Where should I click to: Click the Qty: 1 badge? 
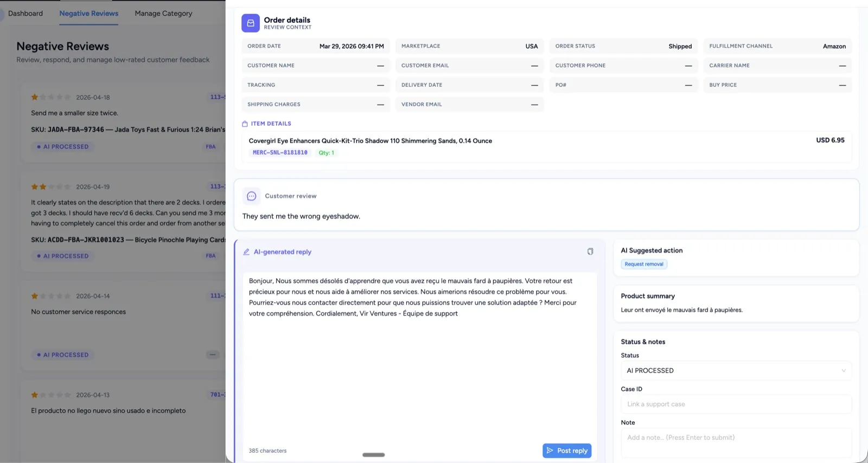point(327,153)
